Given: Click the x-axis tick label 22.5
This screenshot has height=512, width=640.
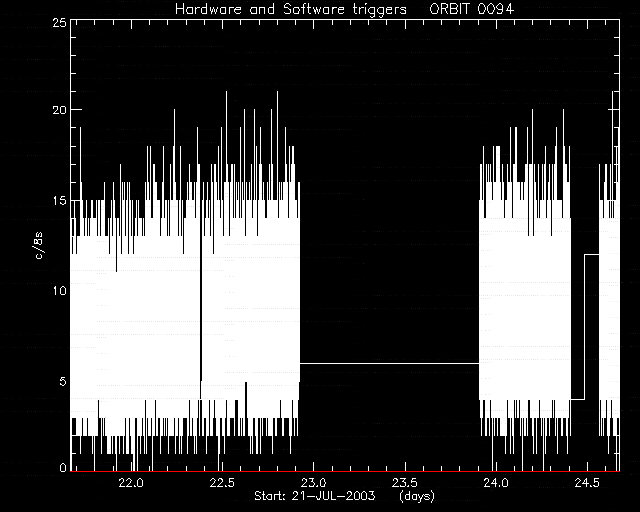Looking at the screenshot, I should coord(222,483).
